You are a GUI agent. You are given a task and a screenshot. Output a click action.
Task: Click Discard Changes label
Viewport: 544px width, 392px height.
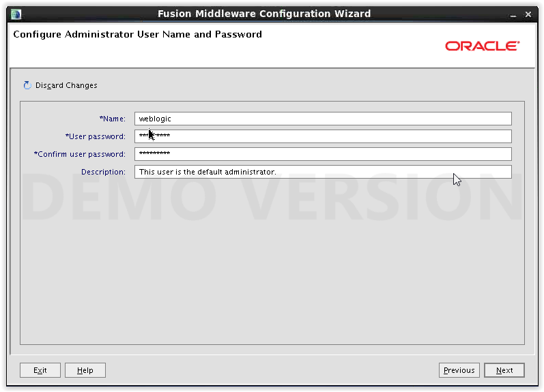coord(66,85)
